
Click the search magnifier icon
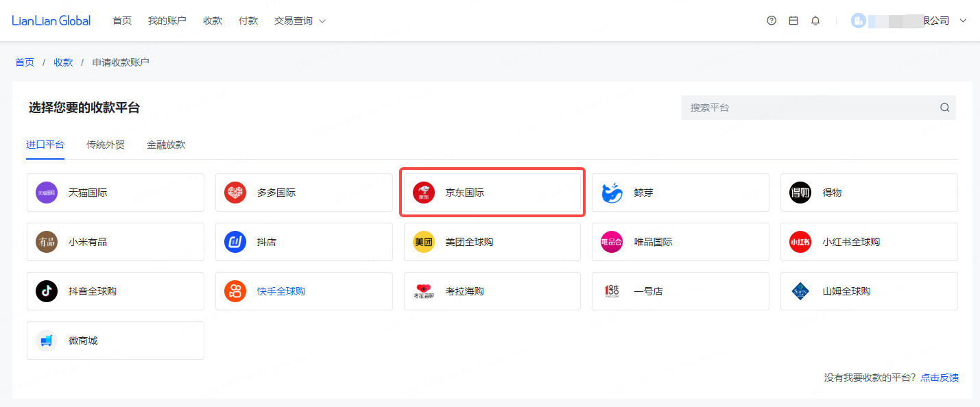944,108
